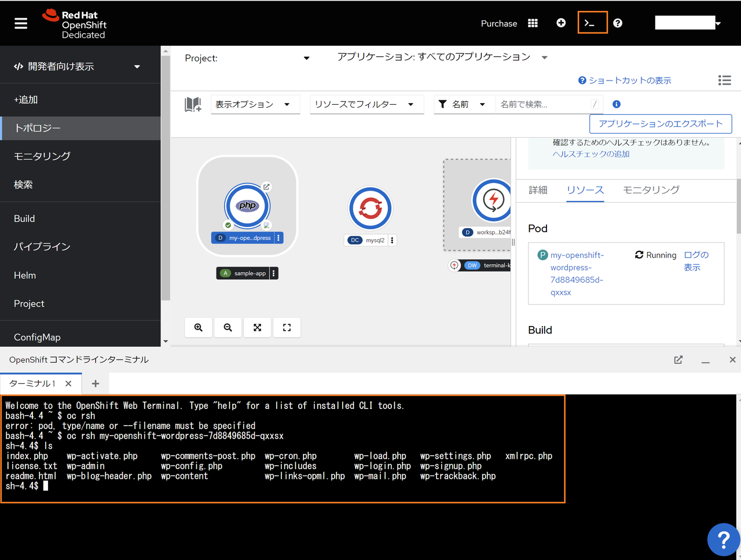Screen dimensions: 741x560
Task: Reset topology view
Action: click(x=287, y=328)
